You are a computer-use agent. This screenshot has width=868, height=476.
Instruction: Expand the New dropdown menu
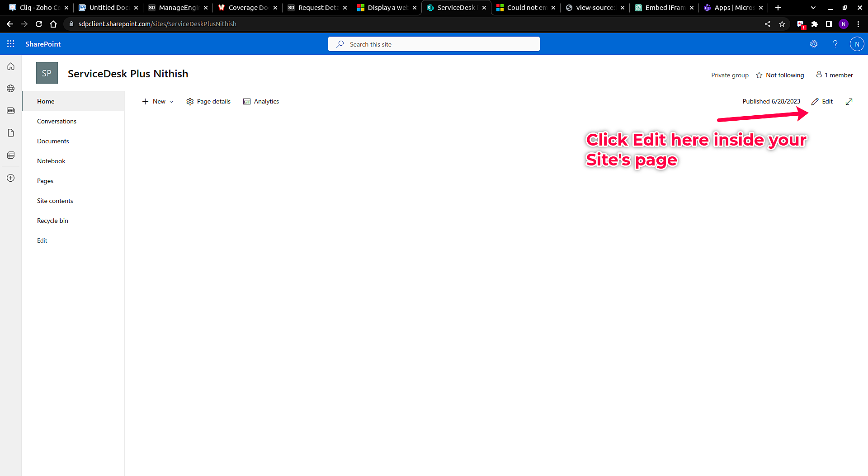tap(158, 102)
